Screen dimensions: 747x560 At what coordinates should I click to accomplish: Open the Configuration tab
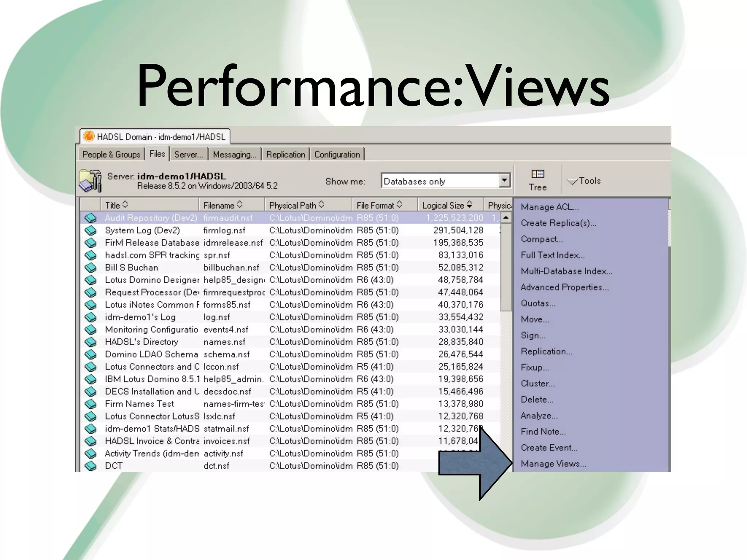337,154
